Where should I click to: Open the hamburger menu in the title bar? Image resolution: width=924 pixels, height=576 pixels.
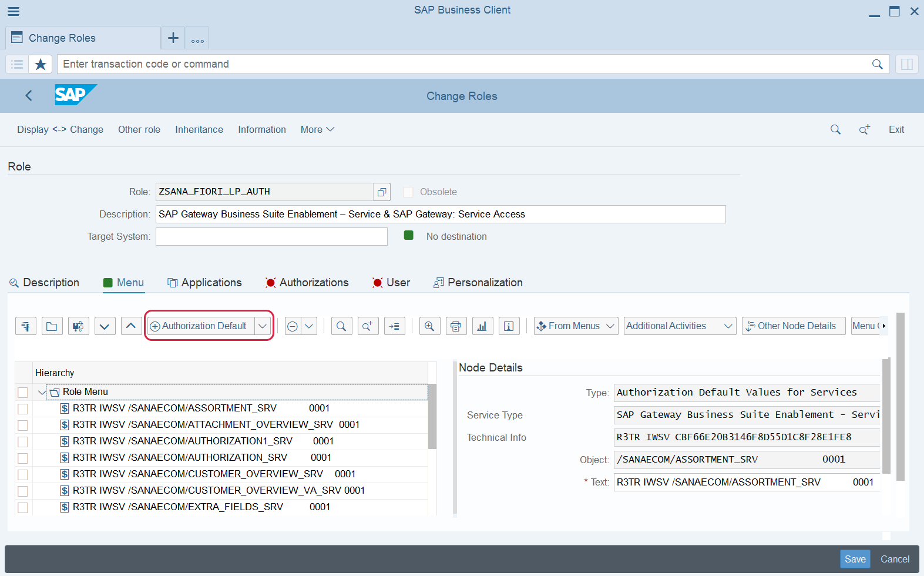(14, 11)
